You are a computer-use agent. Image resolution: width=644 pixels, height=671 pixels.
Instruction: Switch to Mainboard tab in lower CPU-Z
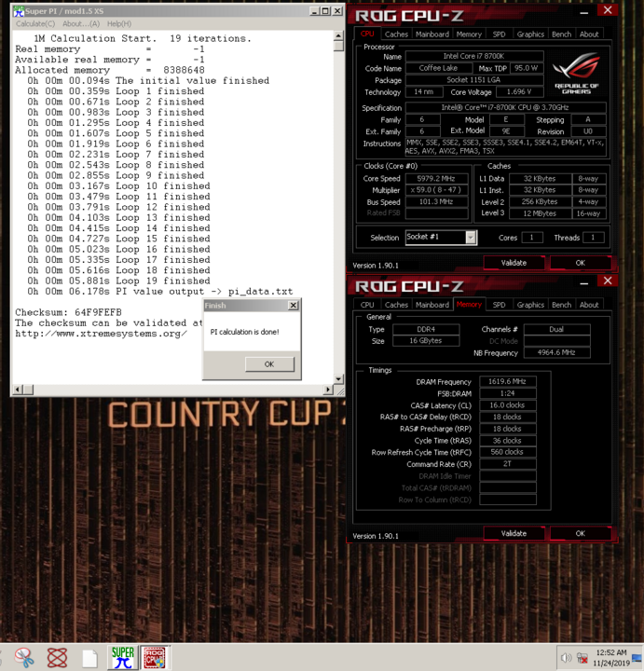(432, 305)
